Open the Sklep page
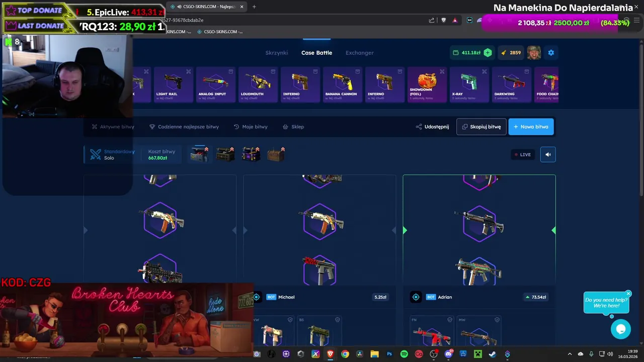 tap(293, 127)
